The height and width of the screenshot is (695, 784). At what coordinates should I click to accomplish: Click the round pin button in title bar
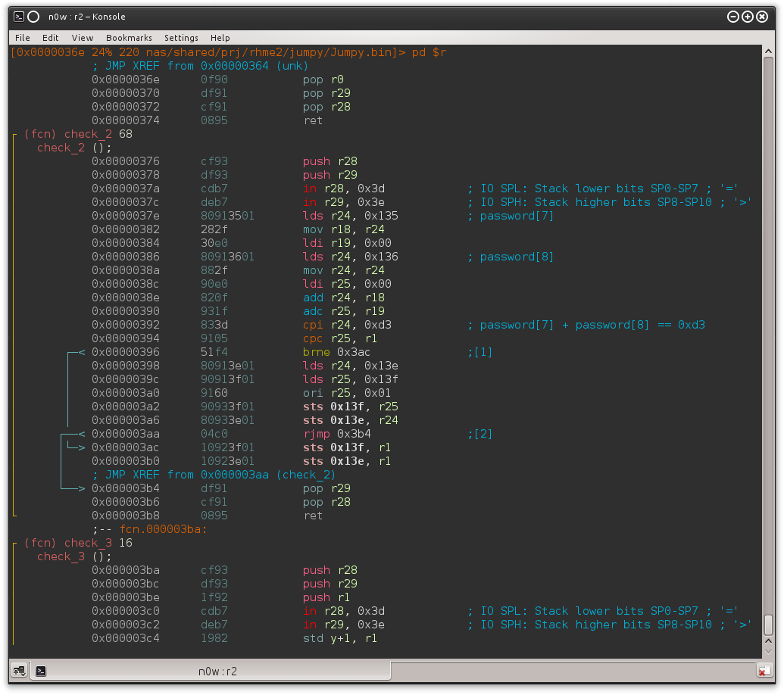[x=33, y=17]
